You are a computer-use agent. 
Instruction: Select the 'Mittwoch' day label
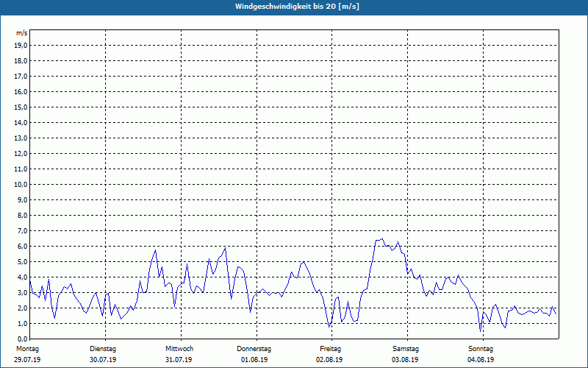179,349
